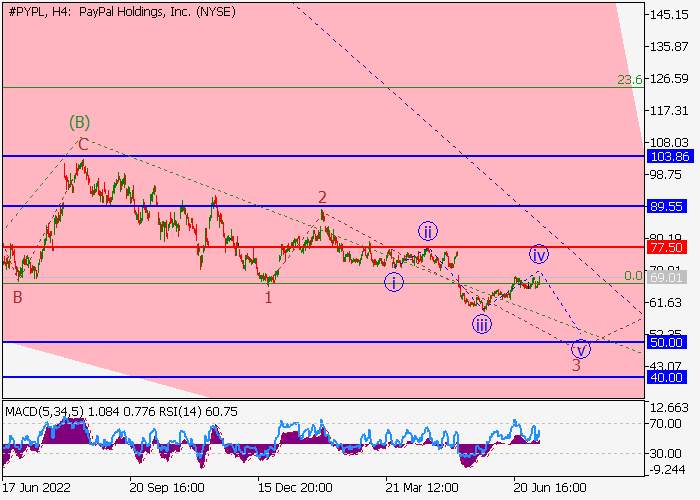The height and width of the screenshot is (500, 700).
Task: Select the red C wave label
Action: tap(83, 144)
